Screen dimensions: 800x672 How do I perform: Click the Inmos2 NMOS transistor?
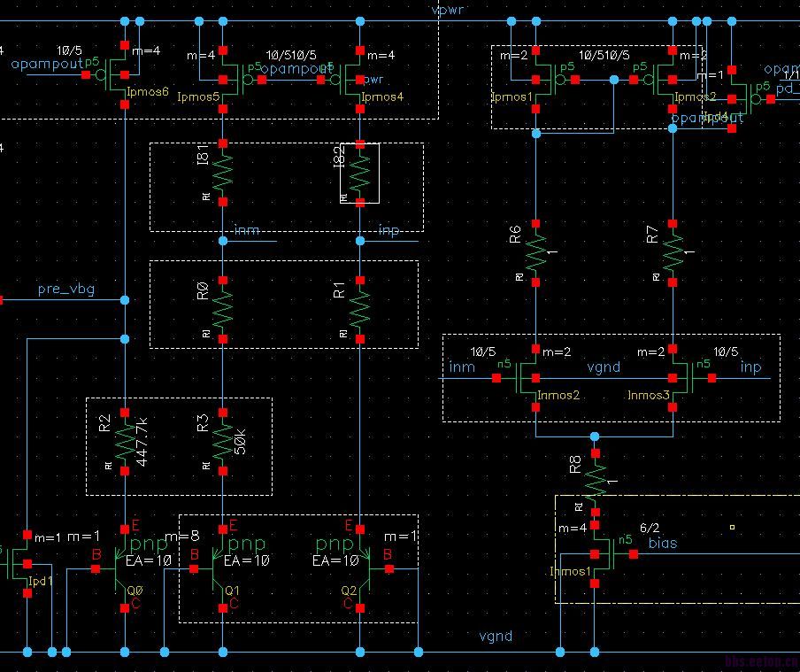point(529,378)
